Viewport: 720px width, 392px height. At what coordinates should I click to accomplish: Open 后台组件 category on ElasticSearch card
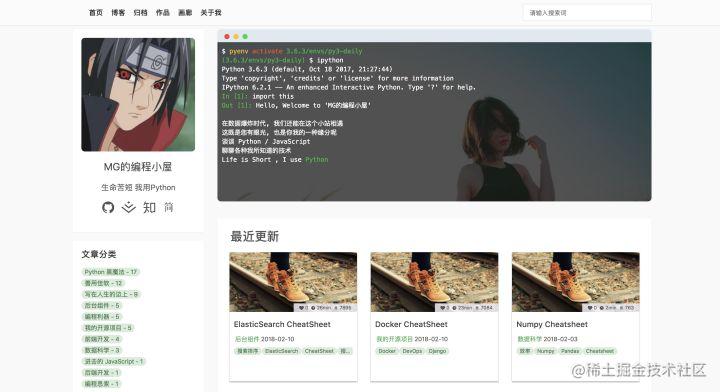tap(247, 339)
